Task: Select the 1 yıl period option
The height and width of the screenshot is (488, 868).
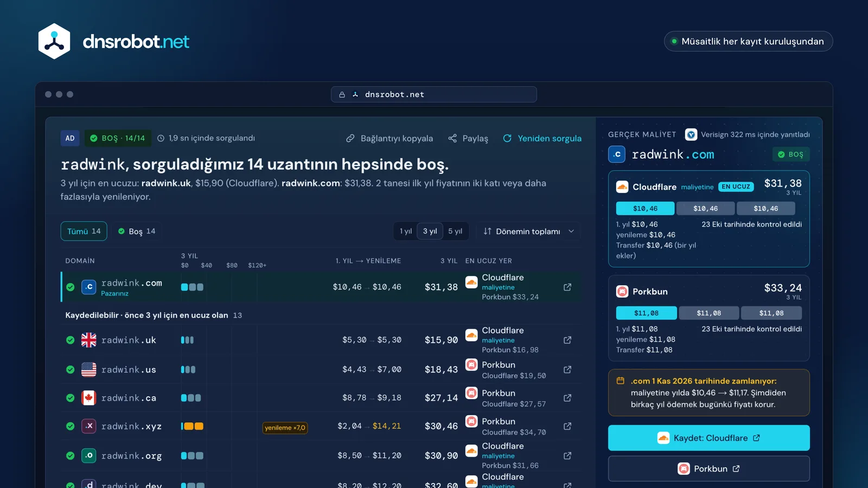Action: (406, 231)
